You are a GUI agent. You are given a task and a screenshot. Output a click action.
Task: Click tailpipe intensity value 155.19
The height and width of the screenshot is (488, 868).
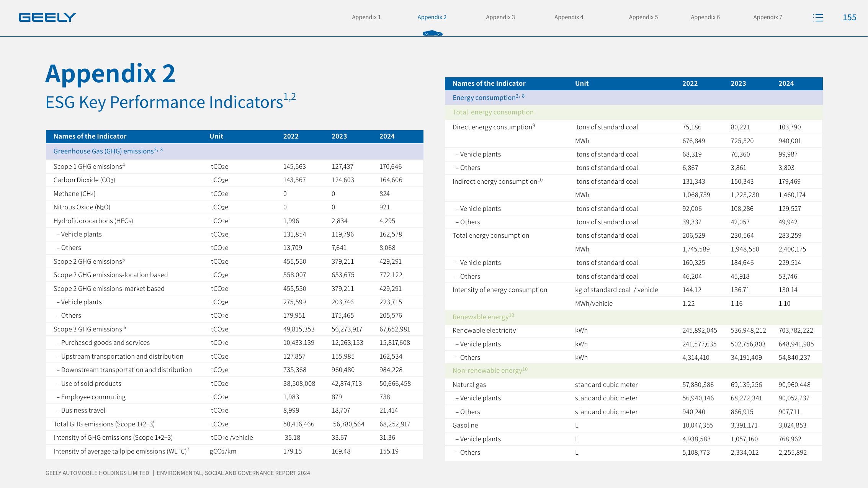389,451
